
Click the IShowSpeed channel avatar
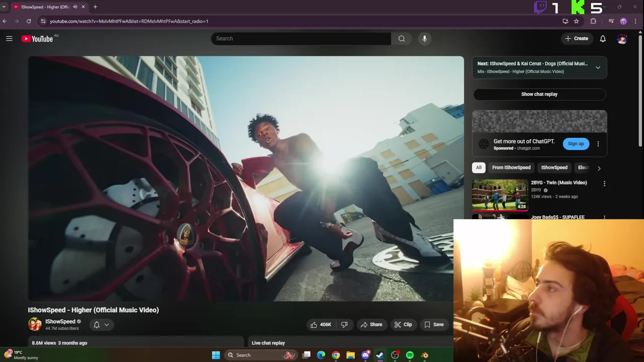(35, 324)
